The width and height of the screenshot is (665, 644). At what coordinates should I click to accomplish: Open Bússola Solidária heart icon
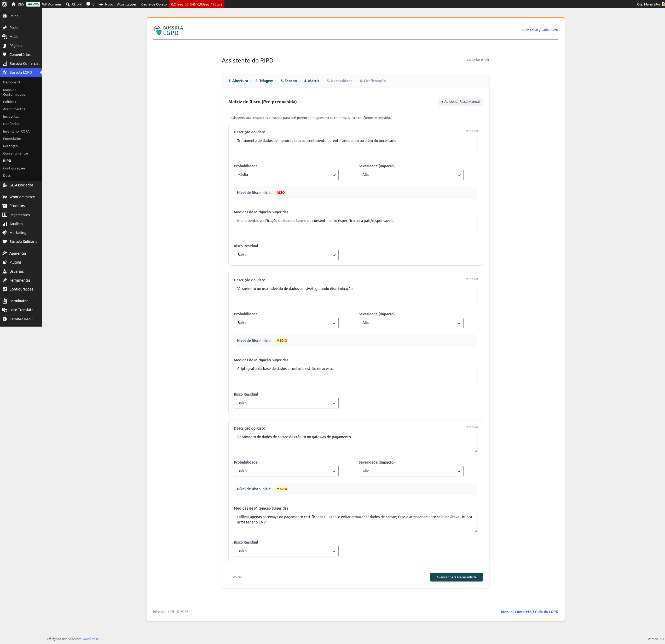point(5,242)
